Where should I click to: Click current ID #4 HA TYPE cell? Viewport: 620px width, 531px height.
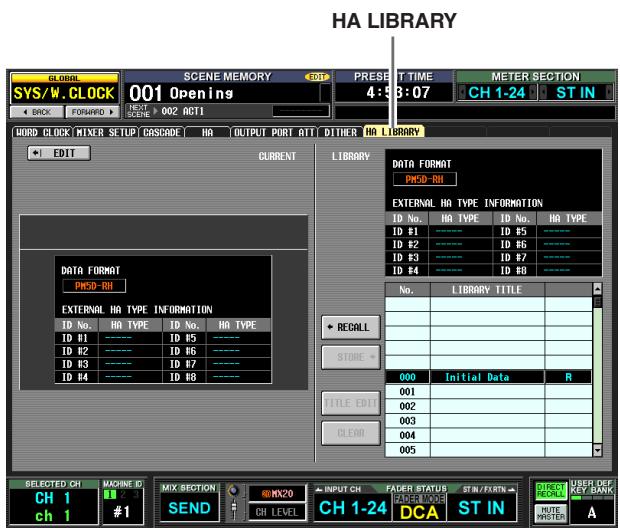click(130, 377)
